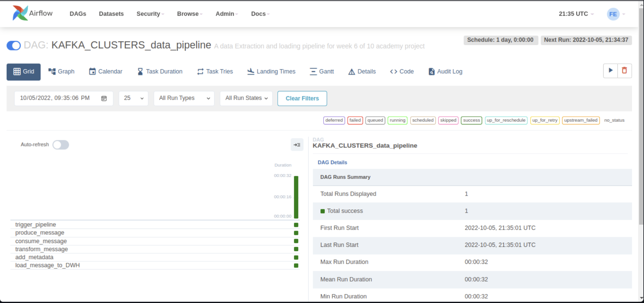This screenshot has width=644, height=303.
Task: Collapse the details panel with the arrow icon
Action: [297, 145]
